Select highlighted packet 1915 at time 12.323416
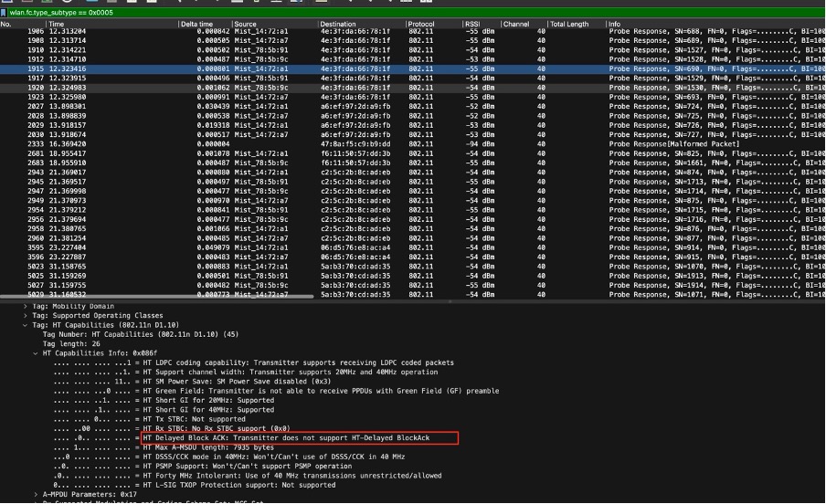 click(413, 69)
